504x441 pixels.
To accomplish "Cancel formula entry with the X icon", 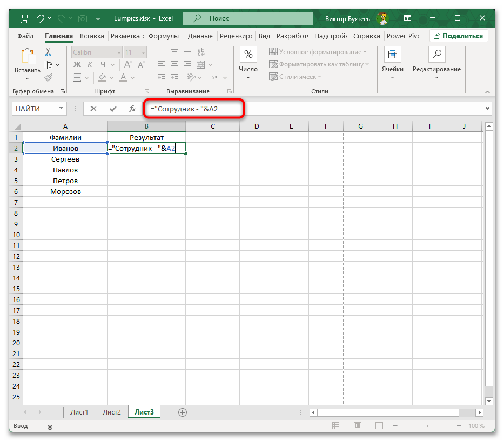I will tap(93, 109).
